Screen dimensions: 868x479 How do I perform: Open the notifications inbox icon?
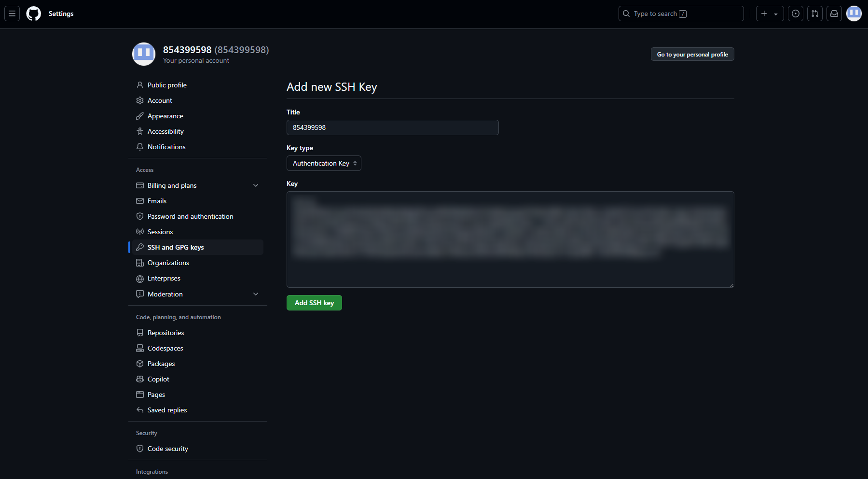coord(834,14)
